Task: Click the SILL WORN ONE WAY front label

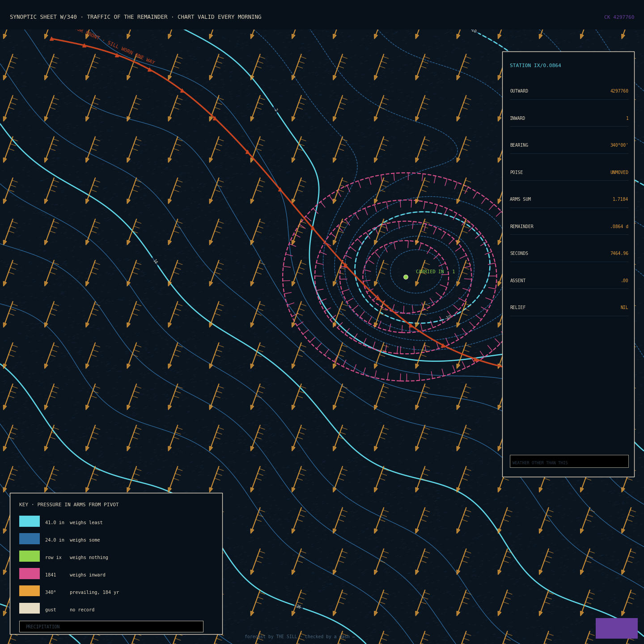Action: tap(131, 53)
